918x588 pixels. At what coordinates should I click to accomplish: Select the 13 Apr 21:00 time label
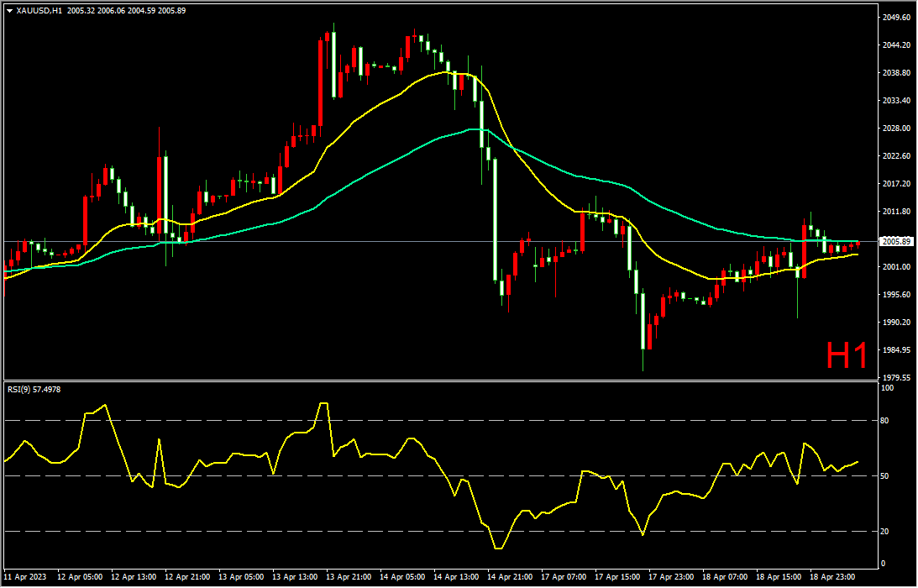coord(348,577)
